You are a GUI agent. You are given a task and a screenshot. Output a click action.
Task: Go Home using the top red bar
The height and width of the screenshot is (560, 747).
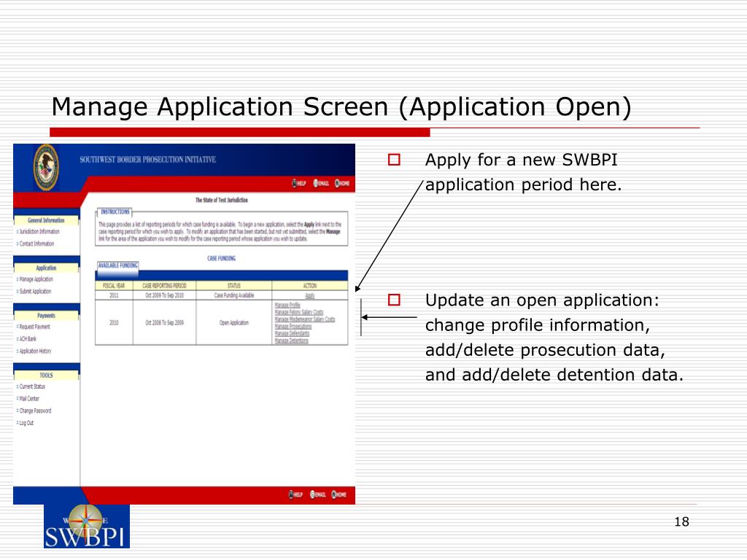point(342,183)
